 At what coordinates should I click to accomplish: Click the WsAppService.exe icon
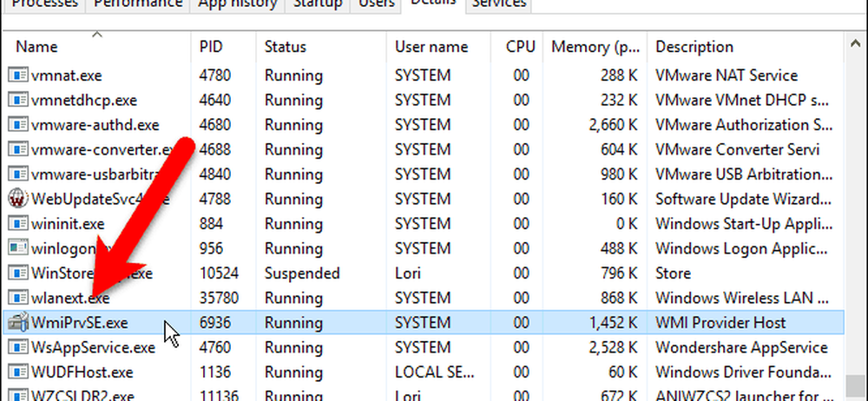pos(17,348)
